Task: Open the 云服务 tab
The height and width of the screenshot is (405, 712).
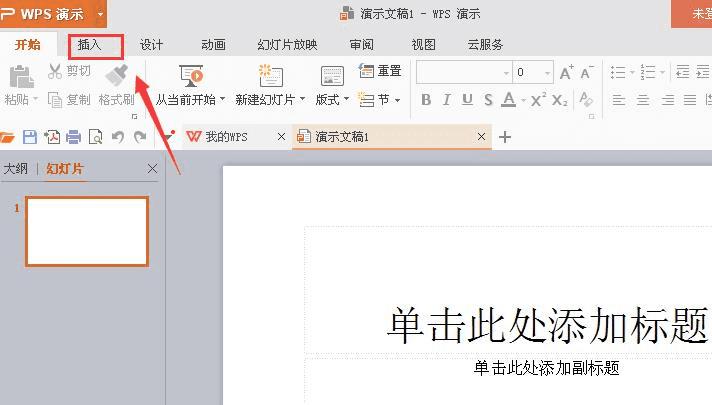Action: point(485,45)
